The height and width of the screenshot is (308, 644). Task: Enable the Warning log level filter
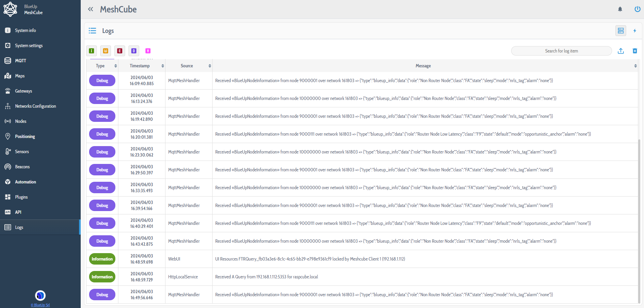105,51
